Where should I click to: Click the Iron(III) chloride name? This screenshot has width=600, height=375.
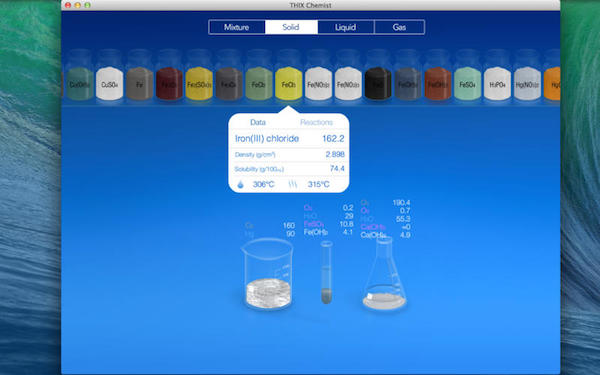(x=267, y=139)
